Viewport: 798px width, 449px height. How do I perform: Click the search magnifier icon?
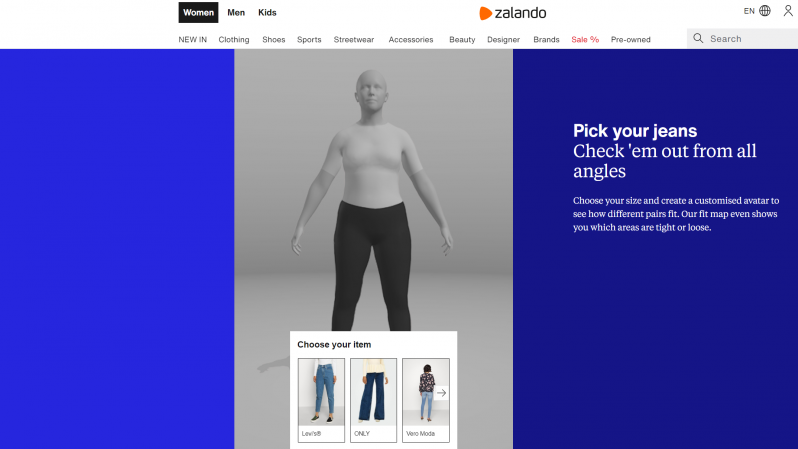(x=698, y=39)
